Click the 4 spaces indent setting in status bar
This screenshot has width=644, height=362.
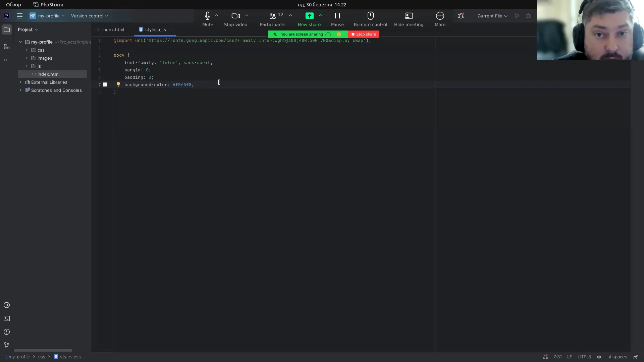618,357
